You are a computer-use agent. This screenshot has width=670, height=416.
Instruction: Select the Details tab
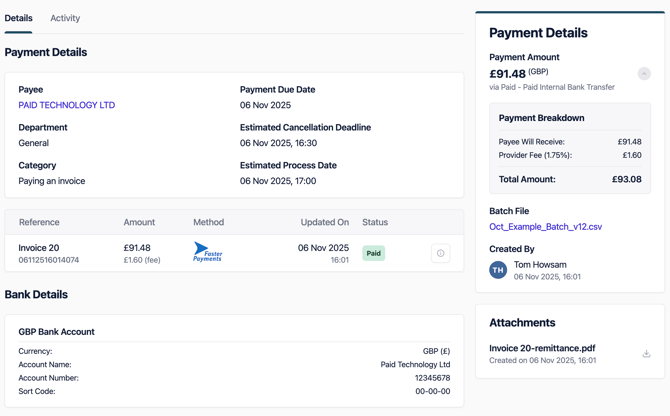18,18
